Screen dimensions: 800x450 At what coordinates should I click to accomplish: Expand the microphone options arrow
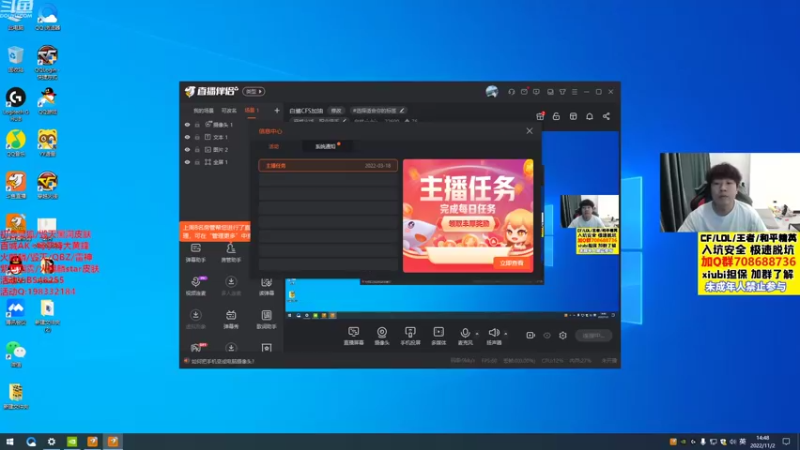[x=477, y=334]
